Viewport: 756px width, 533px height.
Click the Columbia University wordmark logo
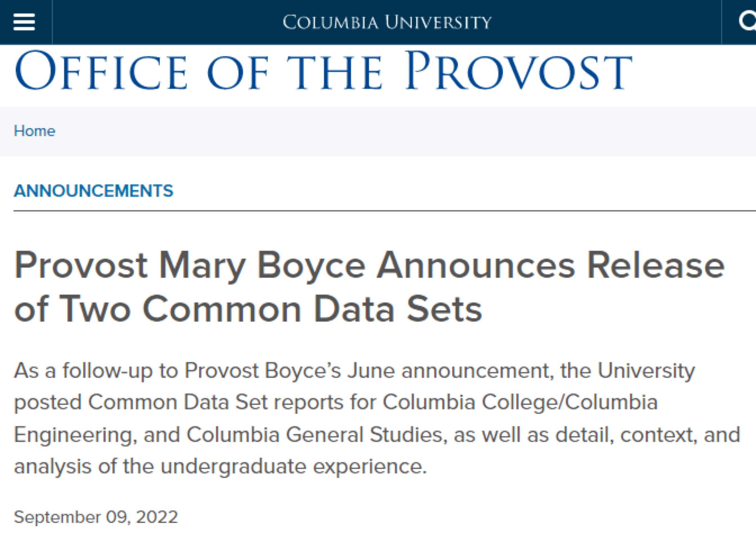387,22
